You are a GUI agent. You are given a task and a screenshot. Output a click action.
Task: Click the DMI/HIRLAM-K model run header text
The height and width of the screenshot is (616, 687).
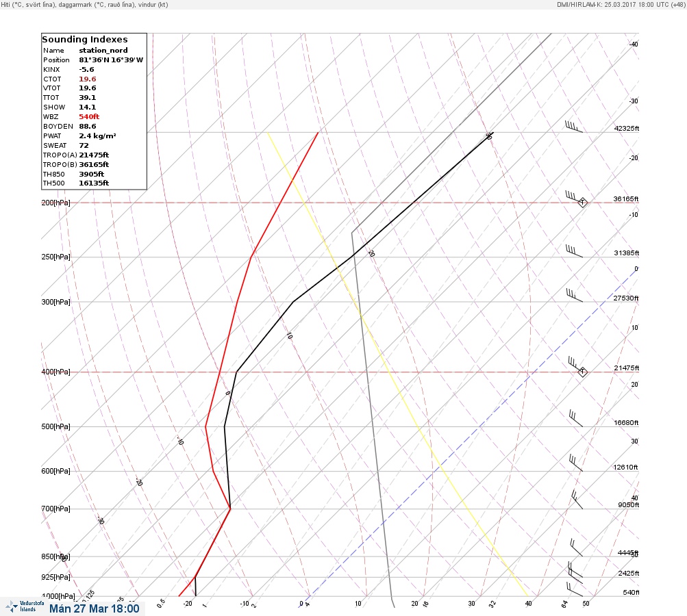(621, 4)
